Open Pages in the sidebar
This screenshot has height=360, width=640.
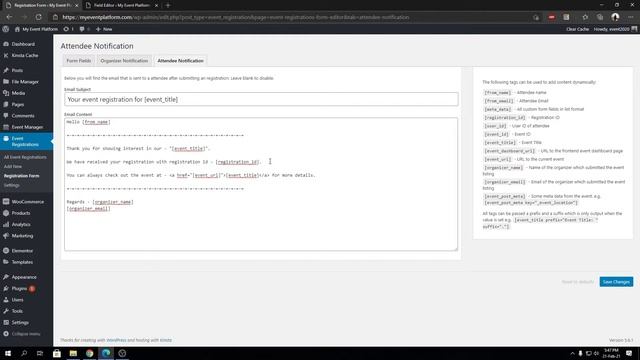[18, 104]
